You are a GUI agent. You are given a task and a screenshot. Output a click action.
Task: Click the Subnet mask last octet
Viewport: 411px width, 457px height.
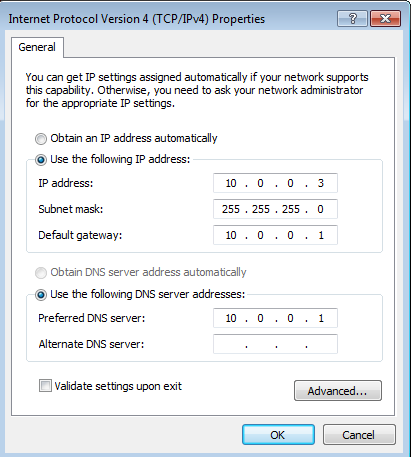pyautogui.click(x=320, y=209)
